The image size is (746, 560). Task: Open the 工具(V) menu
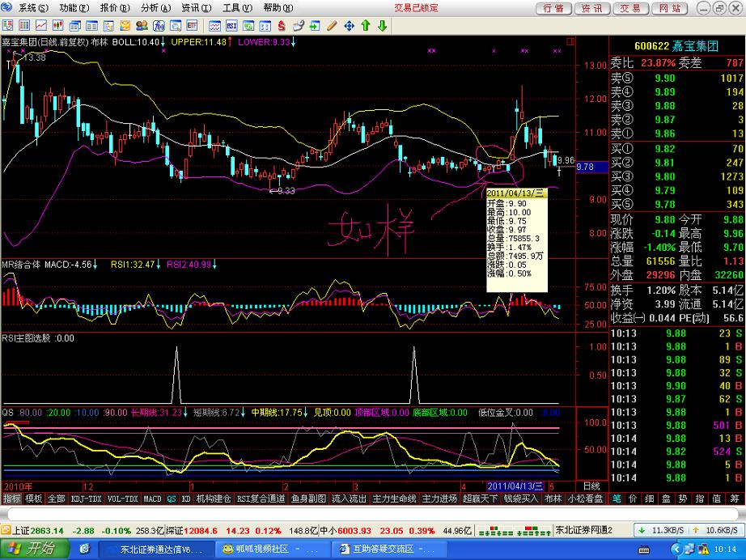tap(237, 8)
